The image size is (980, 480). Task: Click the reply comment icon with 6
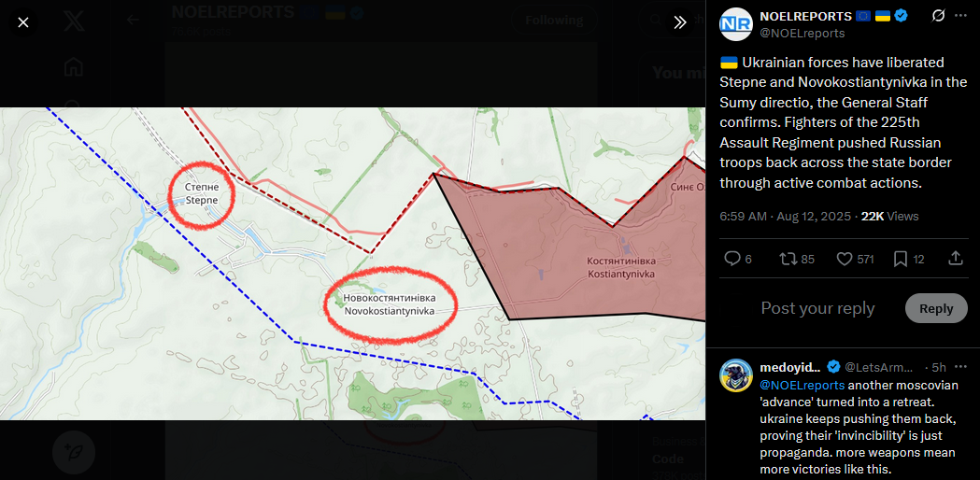(737, 259)
